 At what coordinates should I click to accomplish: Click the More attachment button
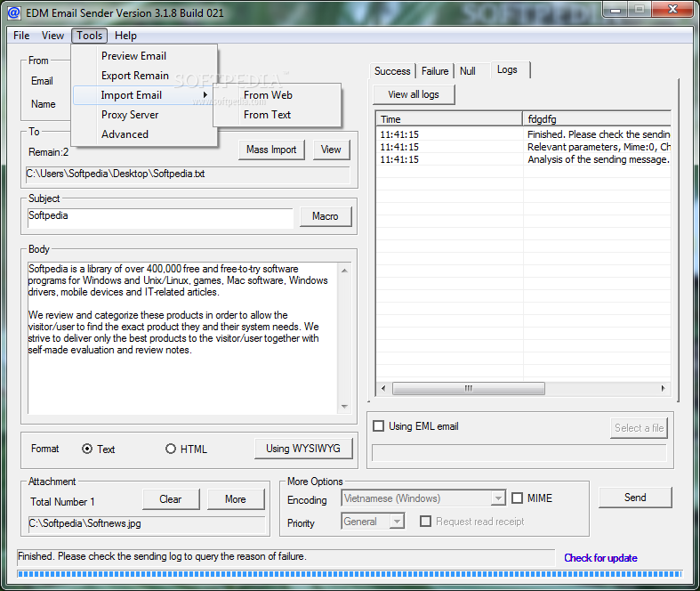click(236, 499)
